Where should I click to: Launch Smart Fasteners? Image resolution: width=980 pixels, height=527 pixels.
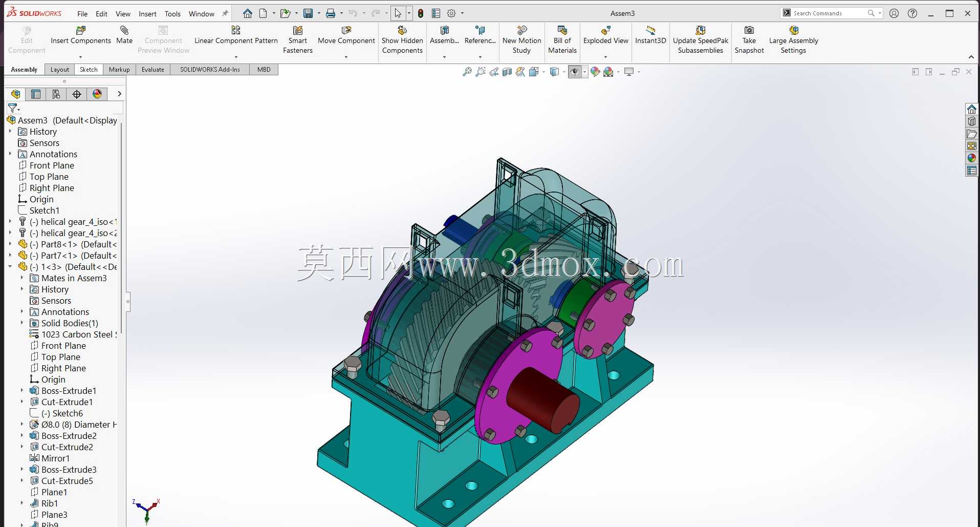click(297, 40)
